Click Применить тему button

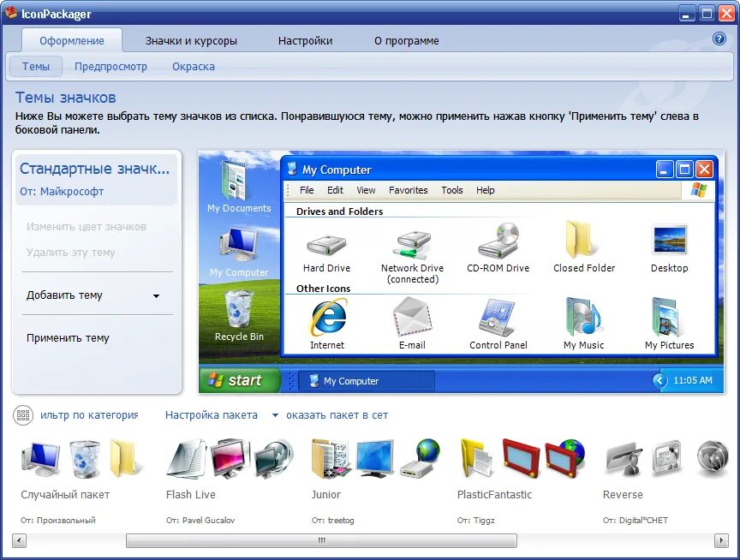click(68, 337)
